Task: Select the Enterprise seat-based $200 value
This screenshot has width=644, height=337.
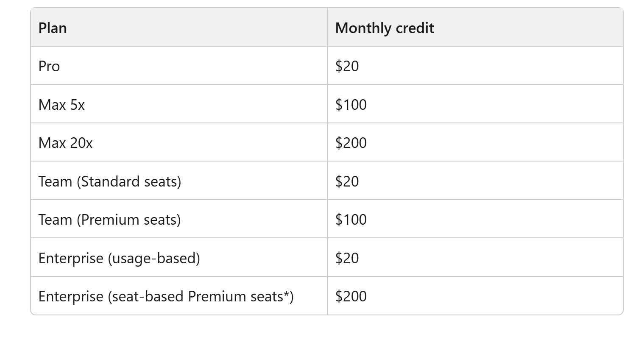Action: coord(351,296)
